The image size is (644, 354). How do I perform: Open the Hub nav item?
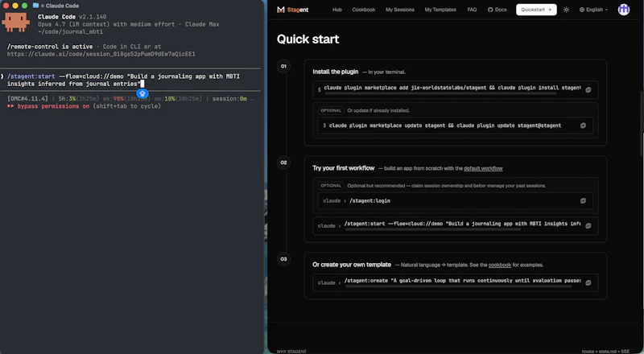tap(337, 10)
